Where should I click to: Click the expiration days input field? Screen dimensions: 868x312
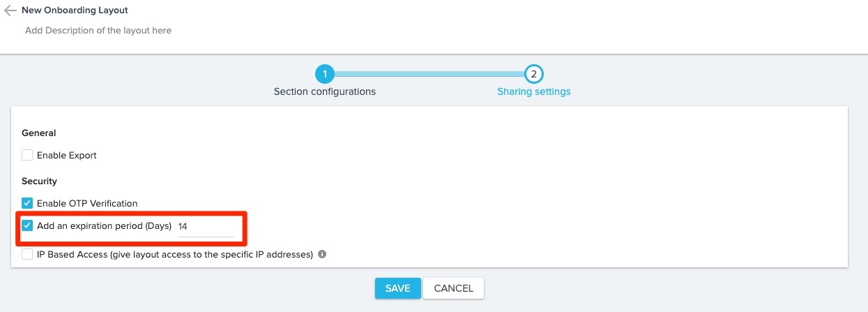point(206,227)
